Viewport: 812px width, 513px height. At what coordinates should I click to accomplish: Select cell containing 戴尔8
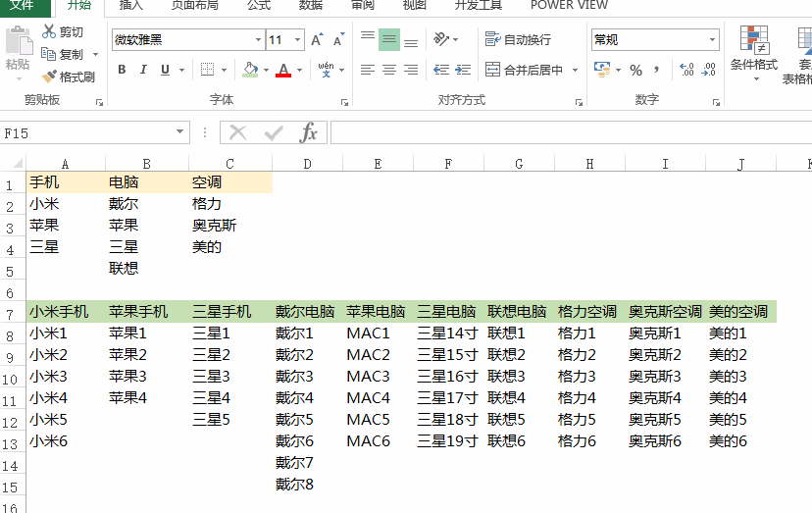point(308,484)
